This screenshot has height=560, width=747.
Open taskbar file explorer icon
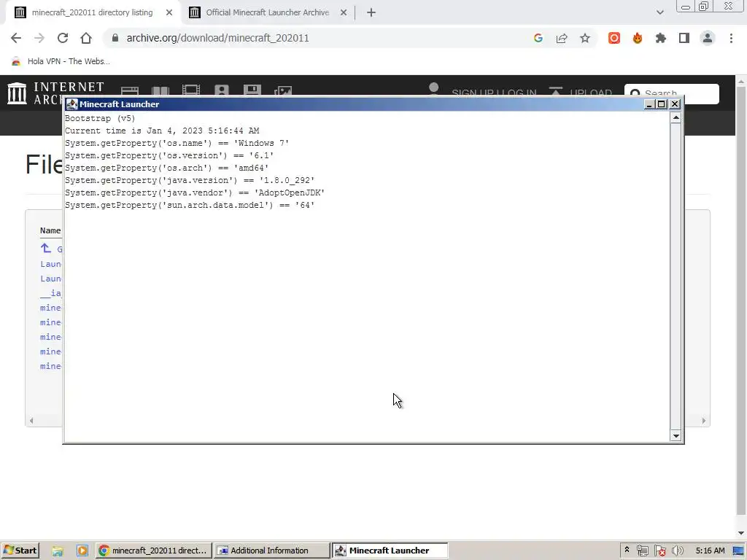click(58, 551)
